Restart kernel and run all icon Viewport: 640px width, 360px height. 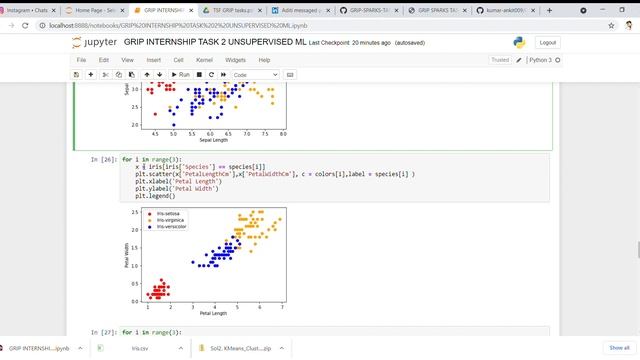[223, 75]
